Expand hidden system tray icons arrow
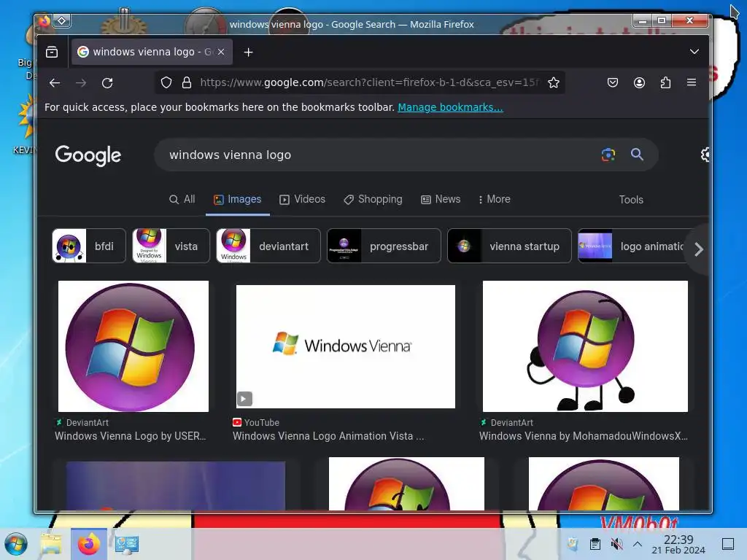747x560 pixels. [638, 544]
